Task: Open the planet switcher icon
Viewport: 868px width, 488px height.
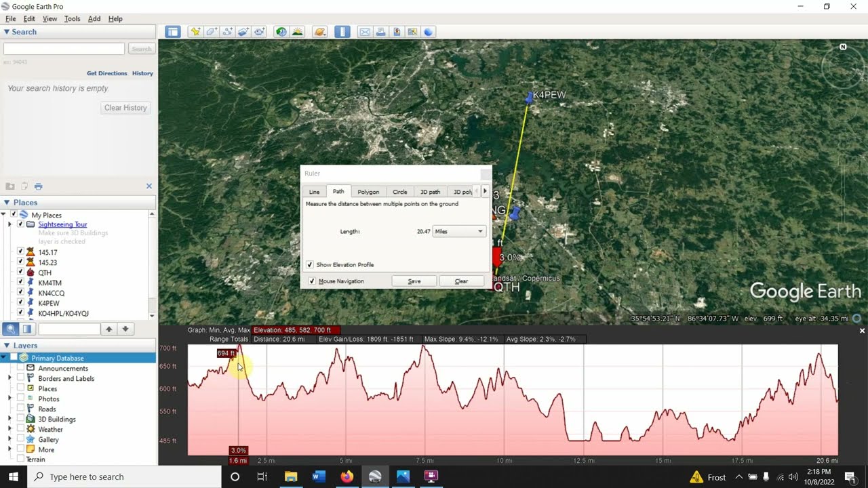Action: 320,32
